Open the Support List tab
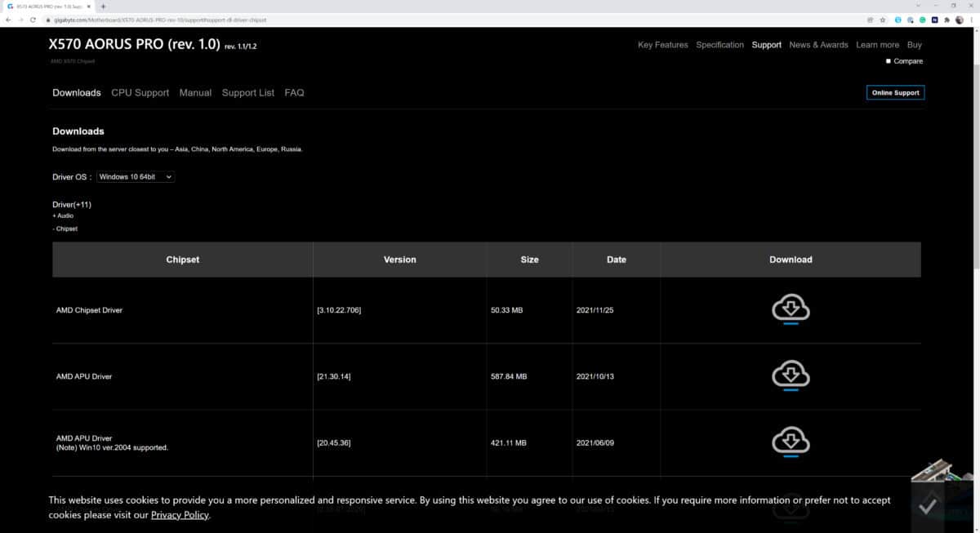Image resolution: width=980 pixels, height=533 pixels. click(248, 93)
